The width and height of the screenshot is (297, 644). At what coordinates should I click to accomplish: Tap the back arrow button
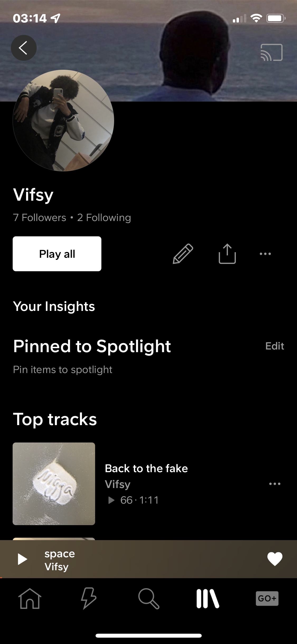coord(23,48)
